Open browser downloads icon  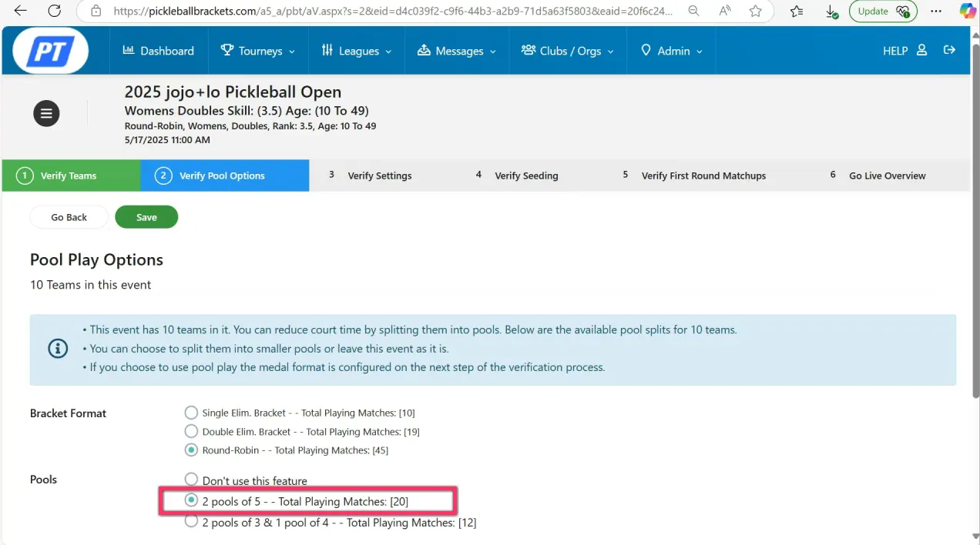[831, 12]
